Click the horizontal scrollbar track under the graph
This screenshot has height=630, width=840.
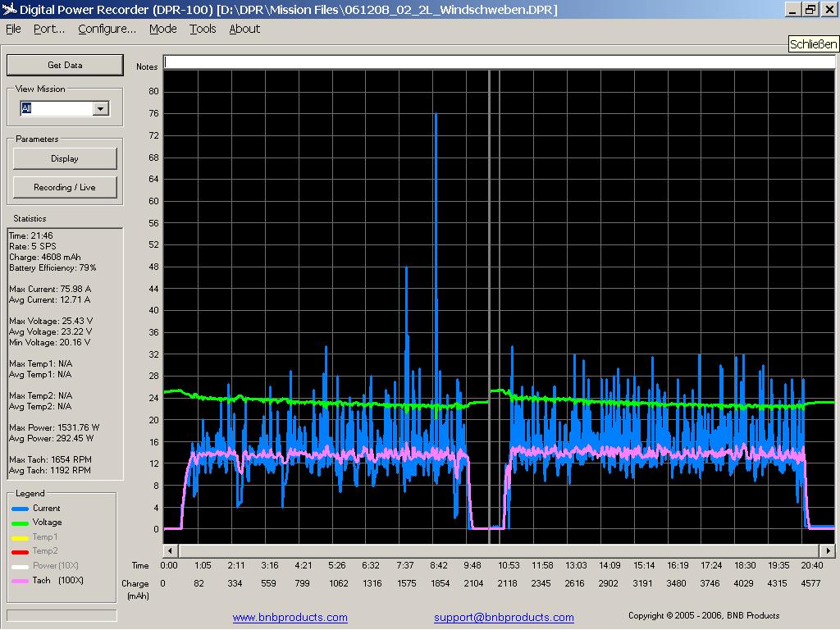coord(499,550)
